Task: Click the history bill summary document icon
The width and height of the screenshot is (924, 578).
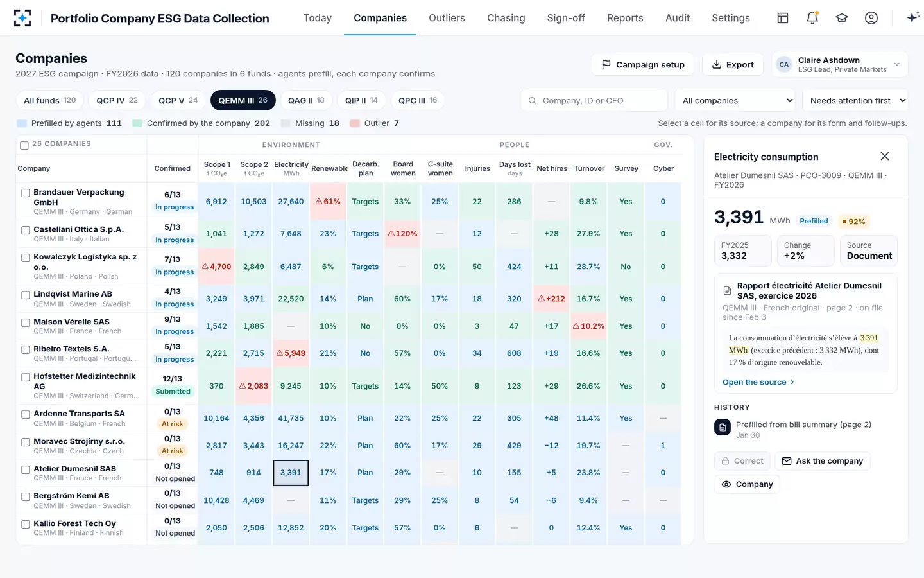Action: [x=723, y=427]
